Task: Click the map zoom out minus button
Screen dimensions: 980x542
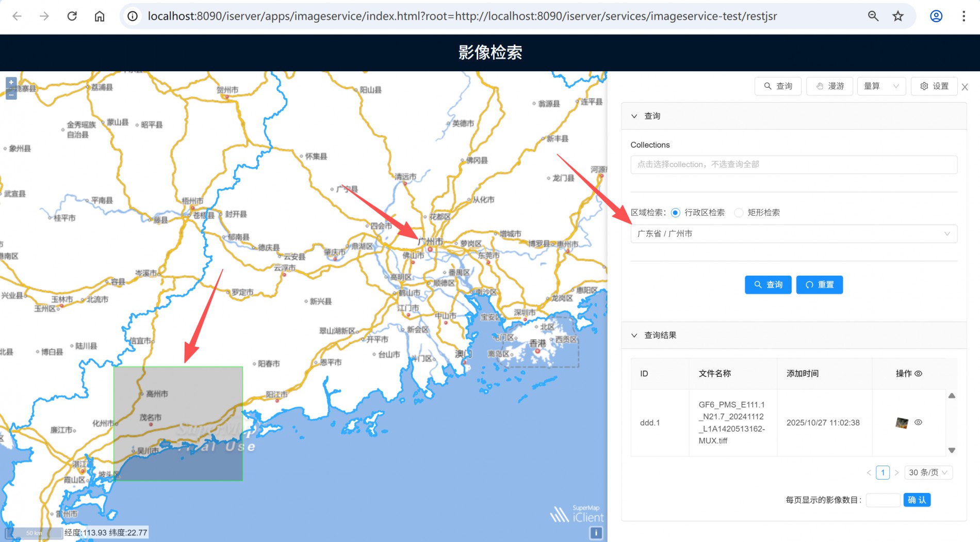Action: pyautogui.click(x=11, y=94)
